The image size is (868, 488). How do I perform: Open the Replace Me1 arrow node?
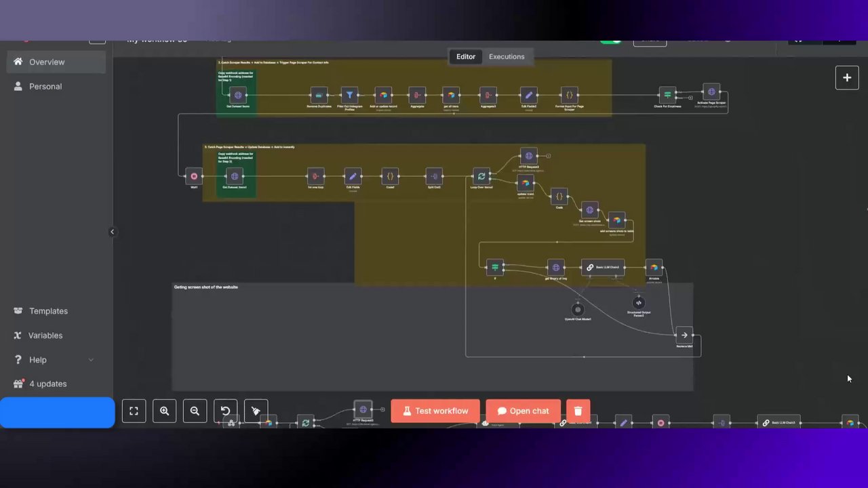(x=684, y=335)
